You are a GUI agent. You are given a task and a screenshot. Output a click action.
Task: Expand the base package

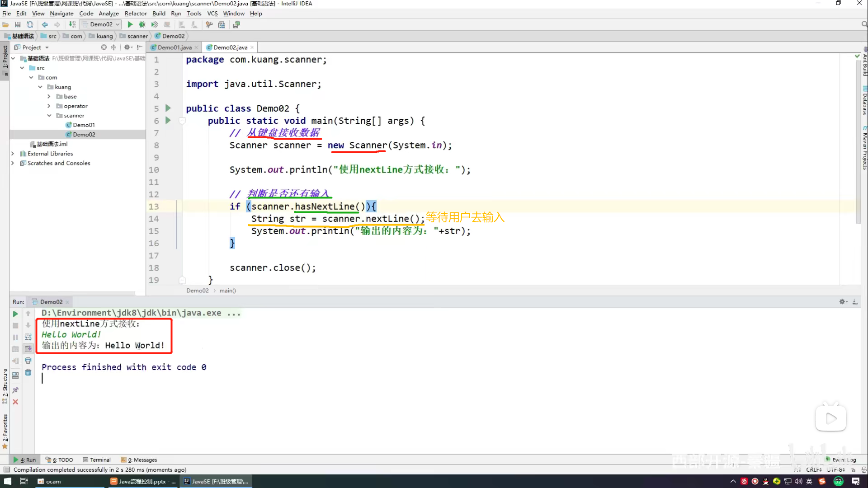tap(49, 96)
